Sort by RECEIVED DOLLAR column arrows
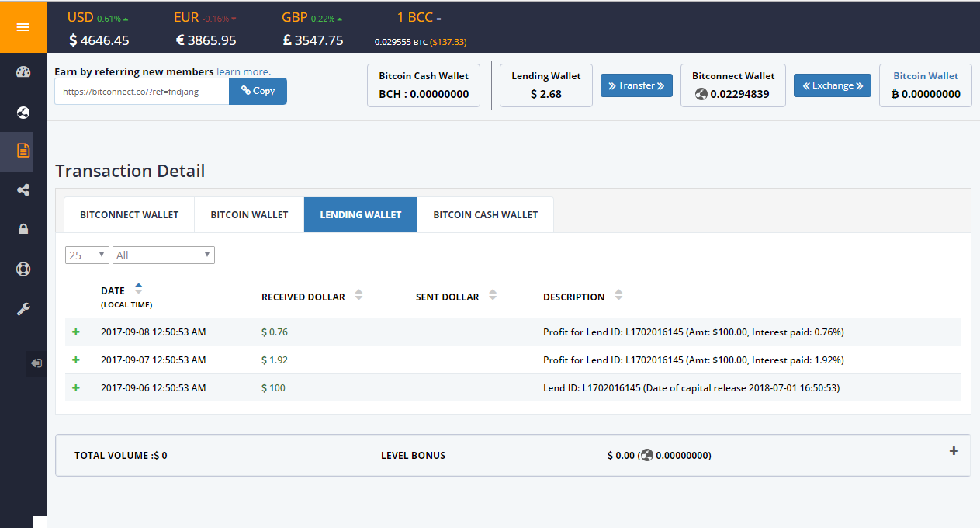 pyautogui.click(x=358, y=295)
